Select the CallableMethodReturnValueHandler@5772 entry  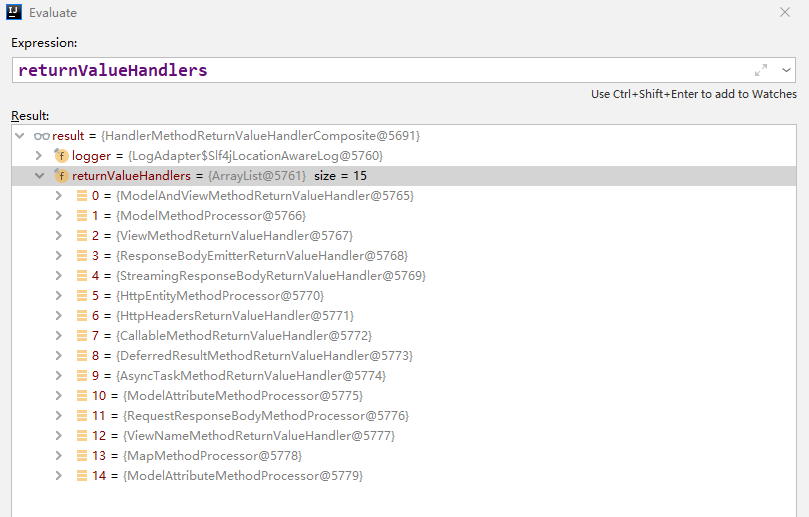pos(244,336)
